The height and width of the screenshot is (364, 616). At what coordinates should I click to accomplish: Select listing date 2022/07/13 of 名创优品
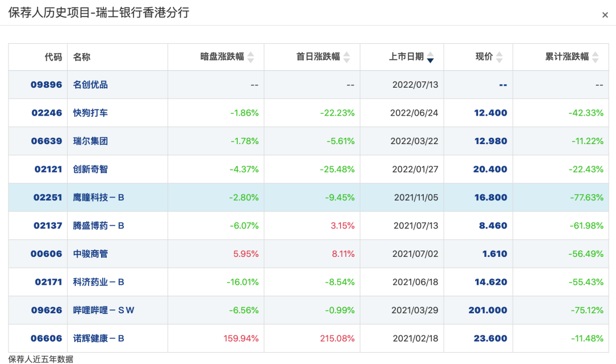point(415,85)
